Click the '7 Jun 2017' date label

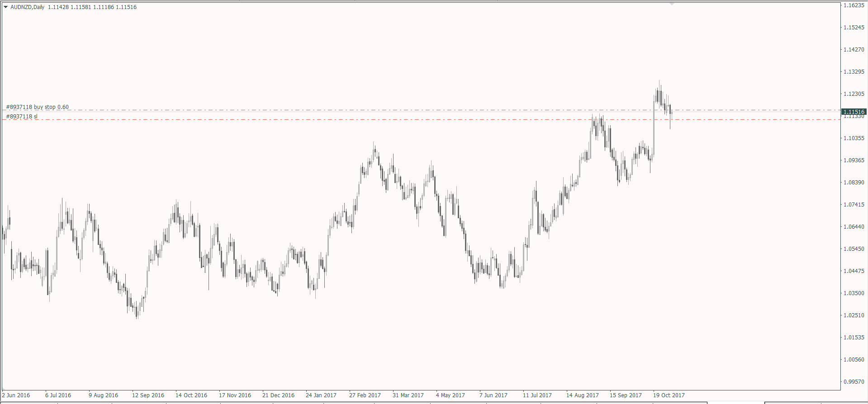[x=493, y=395]
